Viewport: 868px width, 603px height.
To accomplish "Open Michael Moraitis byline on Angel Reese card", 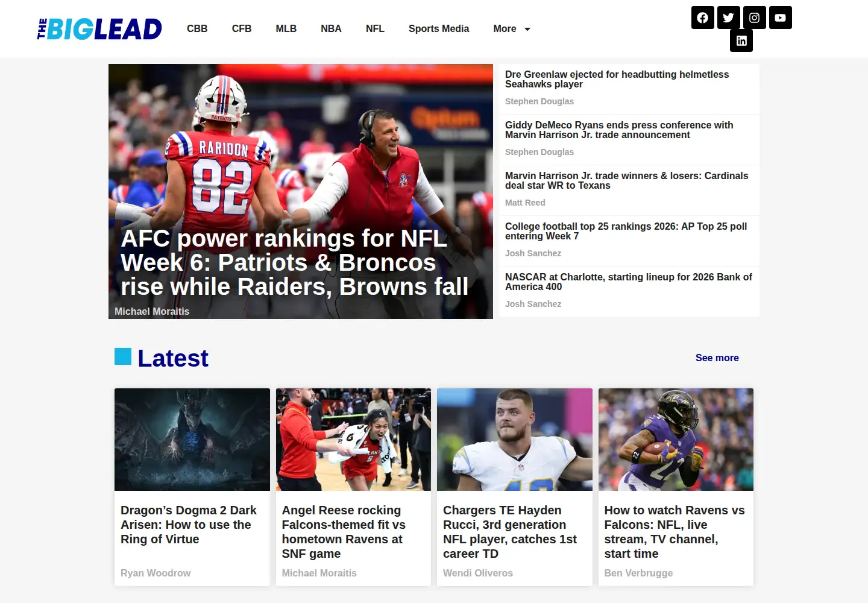I will click(319, 573).
